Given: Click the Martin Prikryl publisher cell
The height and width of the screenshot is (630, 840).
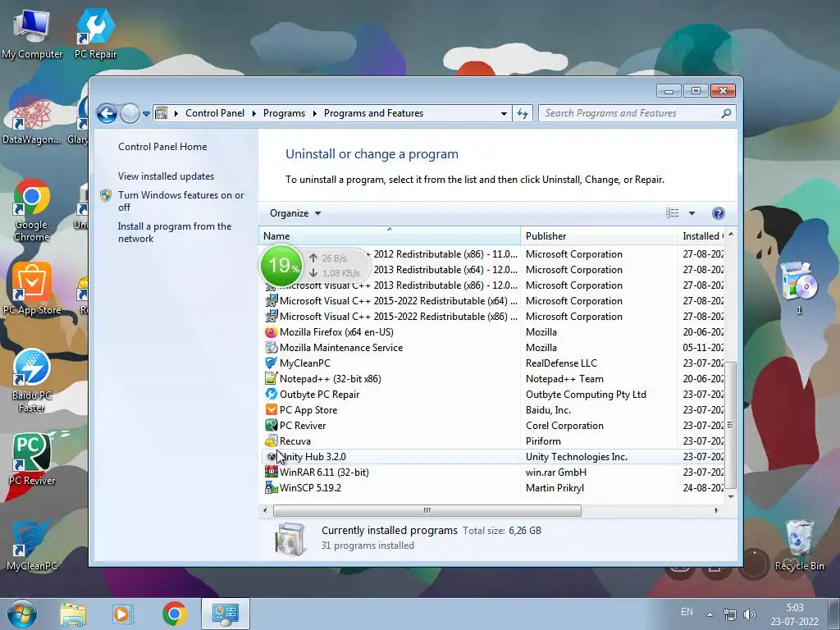Looking at the screenshot, I should [555, 487].
